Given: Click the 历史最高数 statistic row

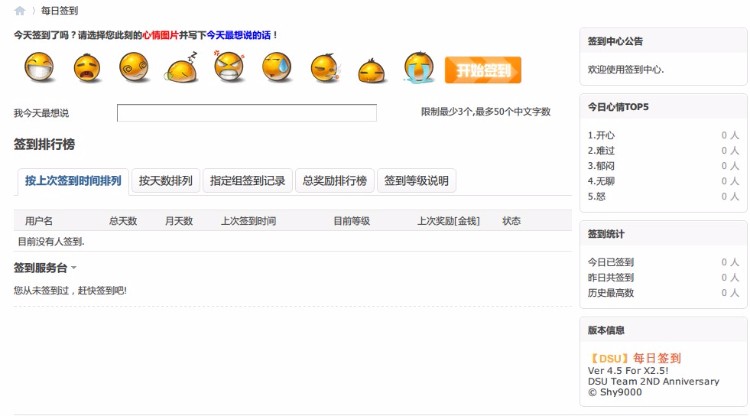Looking at the screenshot, I should (x=663, y=293).
